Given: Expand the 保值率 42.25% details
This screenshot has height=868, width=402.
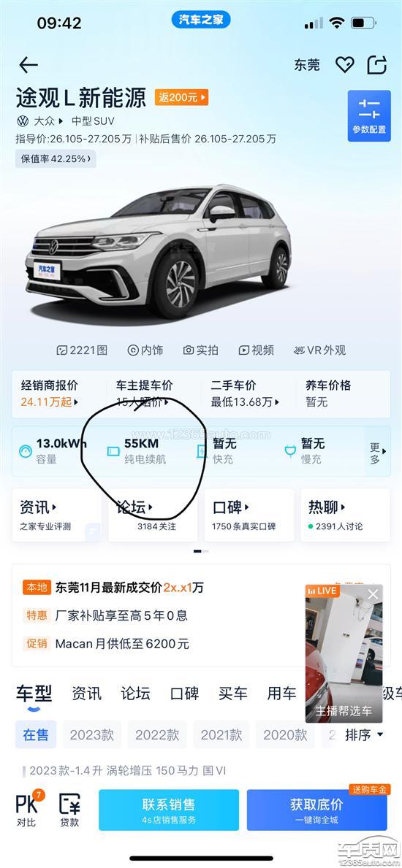Looking at the screenshot, I should coord(56,159).
